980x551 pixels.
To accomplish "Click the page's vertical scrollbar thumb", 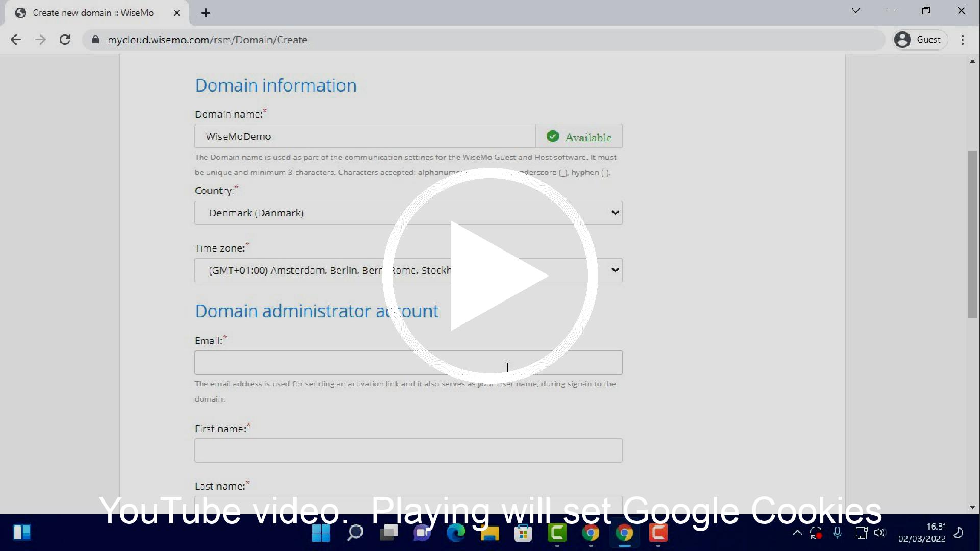I will click(972, 235).
